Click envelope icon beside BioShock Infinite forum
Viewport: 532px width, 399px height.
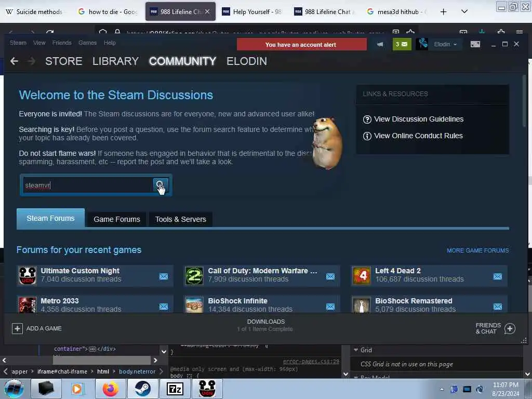[x=330, y=307]
